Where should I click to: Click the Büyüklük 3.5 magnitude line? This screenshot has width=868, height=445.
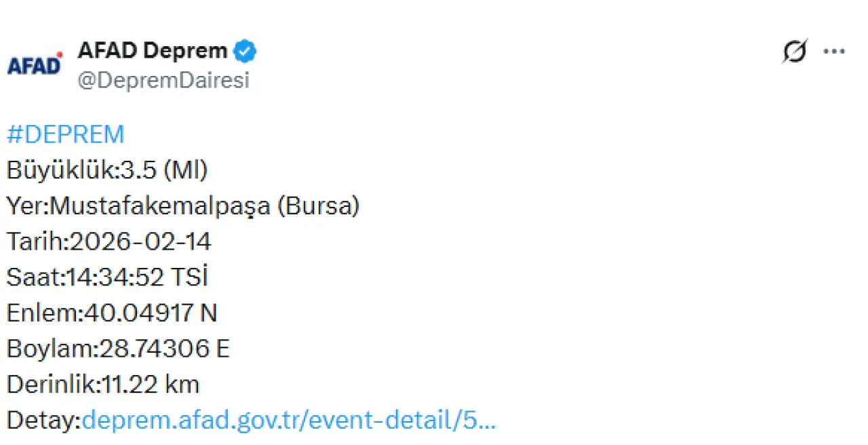pos(107,170)
